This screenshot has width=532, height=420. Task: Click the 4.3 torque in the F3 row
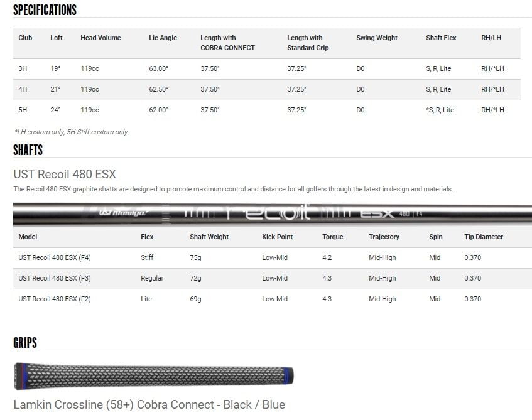click(327, 278)
